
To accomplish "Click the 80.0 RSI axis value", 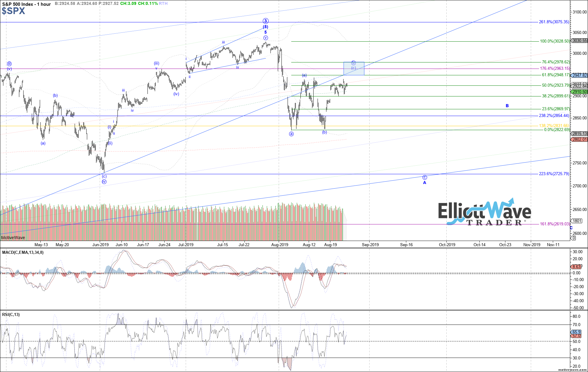I will [x=577, y=316].
